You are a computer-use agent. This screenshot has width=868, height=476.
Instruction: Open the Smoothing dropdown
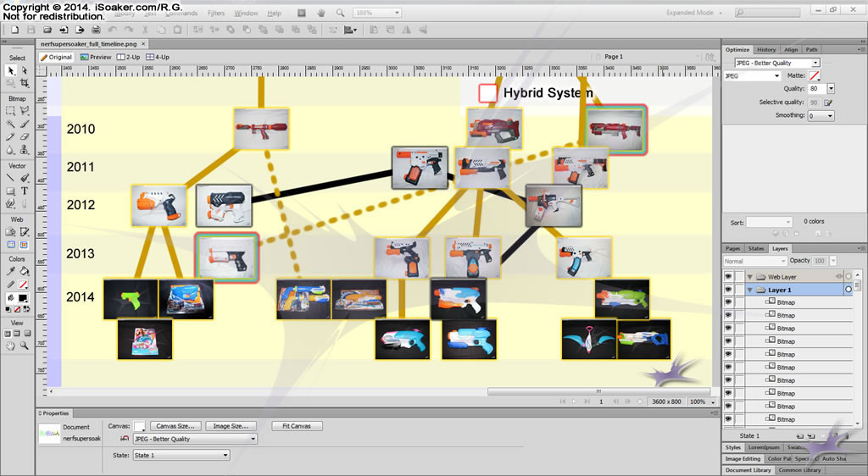(x=821, y=115)
